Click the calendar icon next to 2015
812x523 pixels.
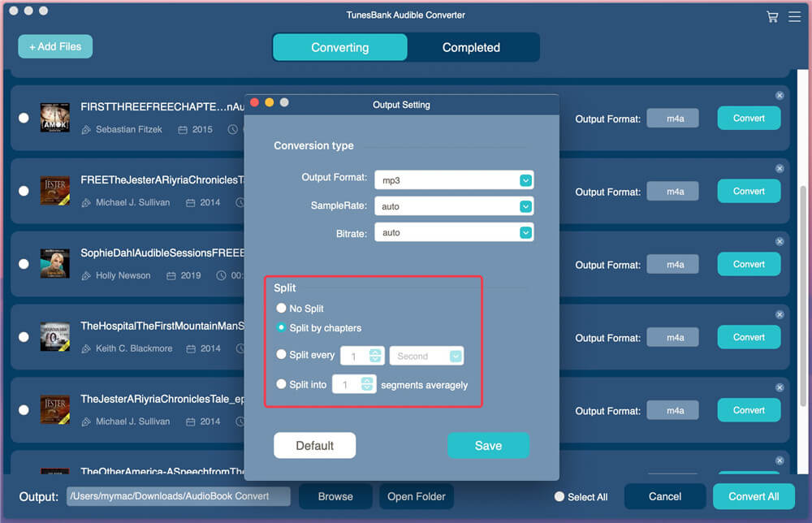pos(183,130)
